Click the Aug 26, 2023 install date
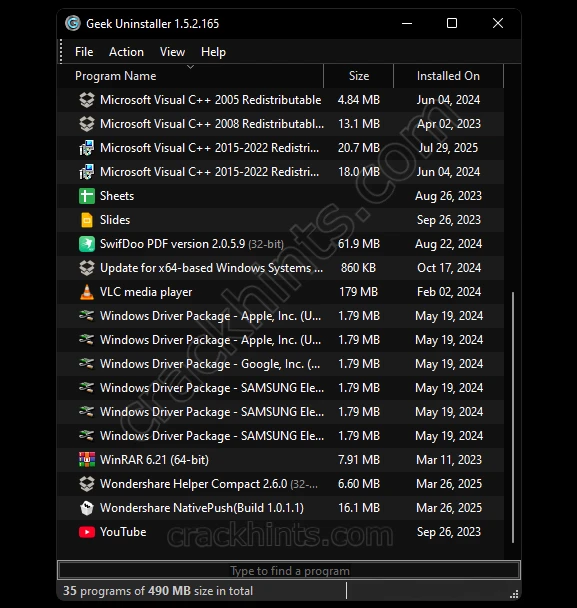The height and width of the screenshot is (608, 577). (448, 196)
